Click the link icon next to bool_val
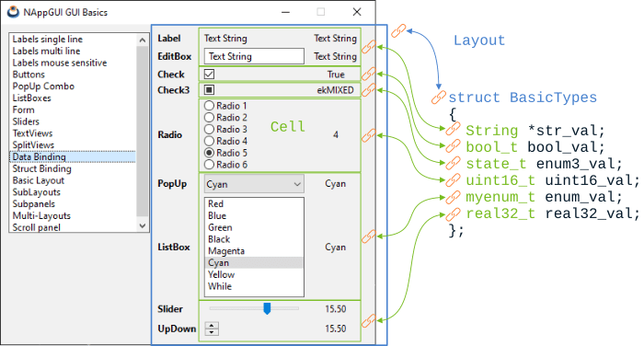 click(x=453, y=146)
